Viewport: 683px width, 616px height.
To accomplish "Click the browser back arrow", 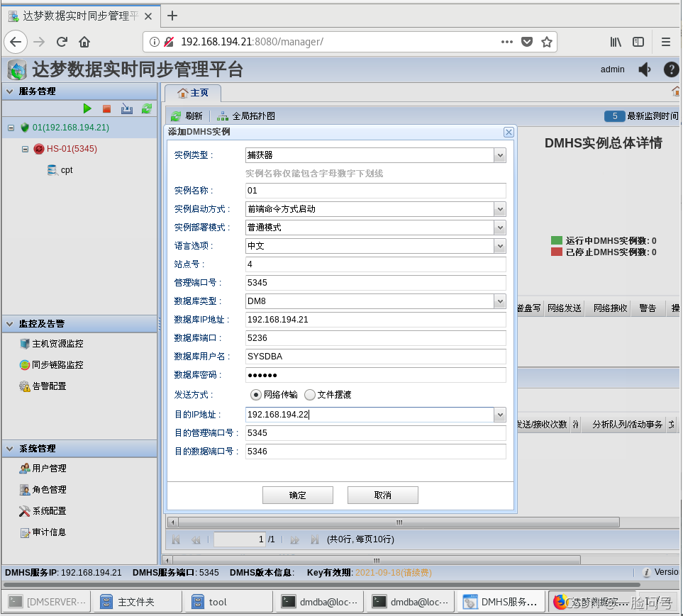I will pyautogui.click(x=16, y=42).
